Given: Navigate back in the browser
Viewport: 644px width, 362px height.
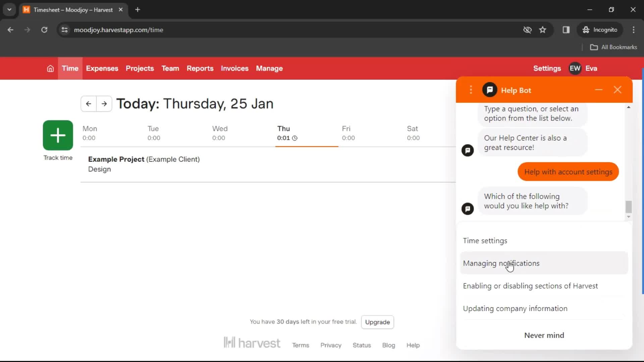Looking at the screenshot, I should pos(10,30).
